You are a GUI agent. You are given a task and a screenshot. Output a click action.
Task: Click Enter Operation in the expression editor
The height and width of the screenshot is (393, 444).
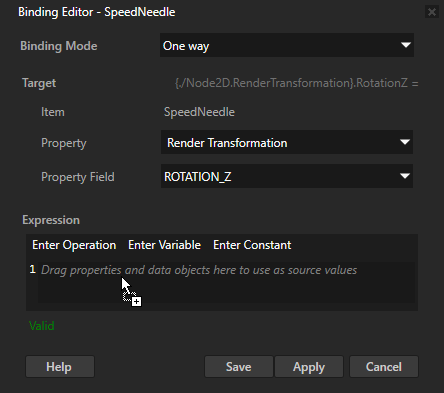coord(74,245)
